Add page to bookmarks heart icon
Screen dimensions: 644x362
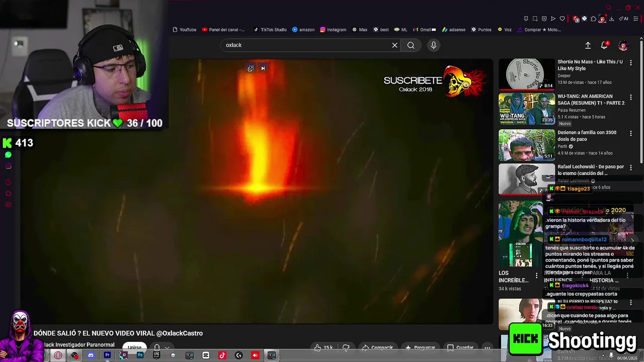coord(562,19)
